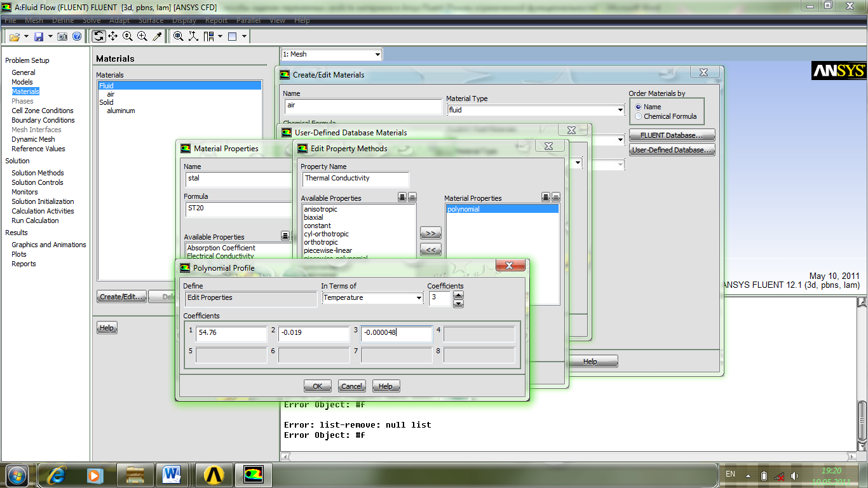The height and width of the screenshot is (488, 868).
Task: Open the 1: Mesh window dropdown
Action: click(x=332, y=55)
